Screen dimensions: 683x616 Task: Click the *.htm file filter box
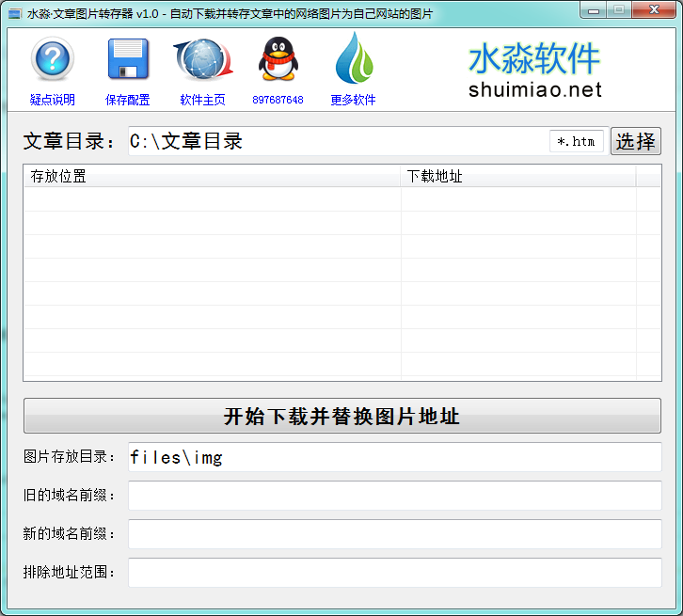click(577, 141)
